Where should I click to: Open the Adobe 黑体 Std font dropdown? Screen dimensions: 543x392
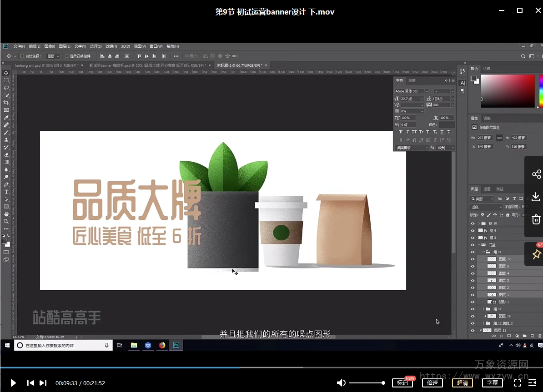[426, 91]
